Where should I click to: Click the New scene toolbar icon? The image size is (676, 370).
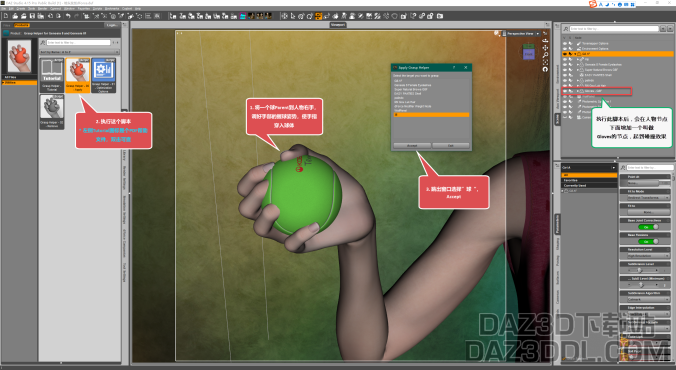[x=6, y=16]
